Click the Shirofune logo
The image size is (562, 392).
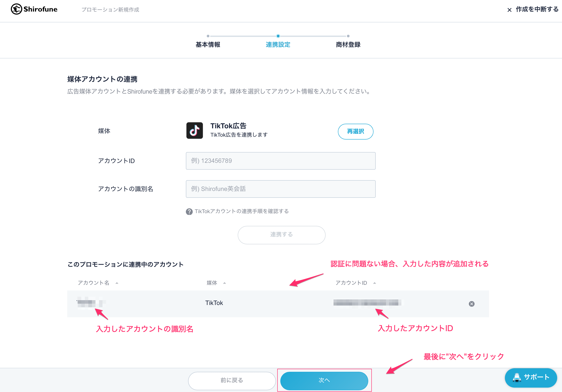[x=34, y=9]
